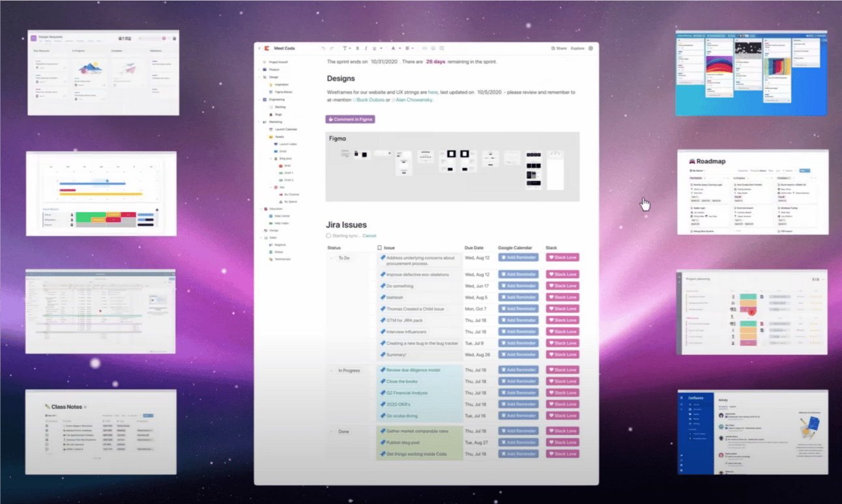Image resolution: width=842 pixels, height=504 pixels.
Task: Click the Comment in Figma button
Action: [x=350, y=119]
